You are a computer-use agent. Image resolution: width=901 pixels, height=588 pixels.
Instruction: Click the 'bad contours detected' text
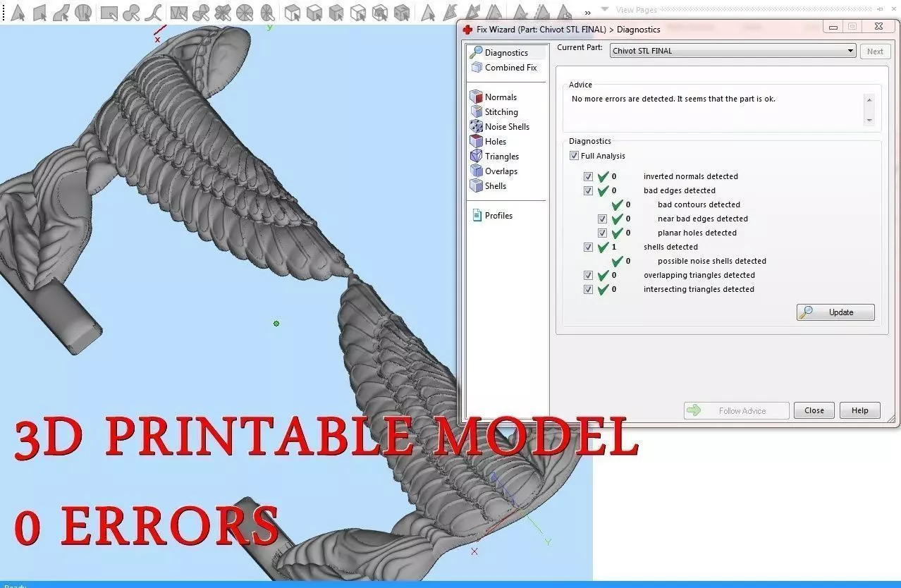click(x=699, y=204)
